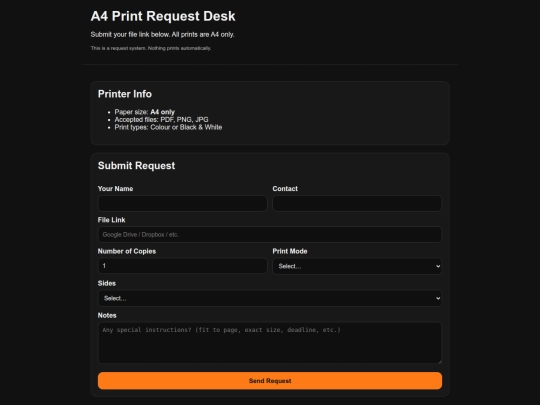
Task: Click the Printer Info heading
Action: [x=125, y=94]
